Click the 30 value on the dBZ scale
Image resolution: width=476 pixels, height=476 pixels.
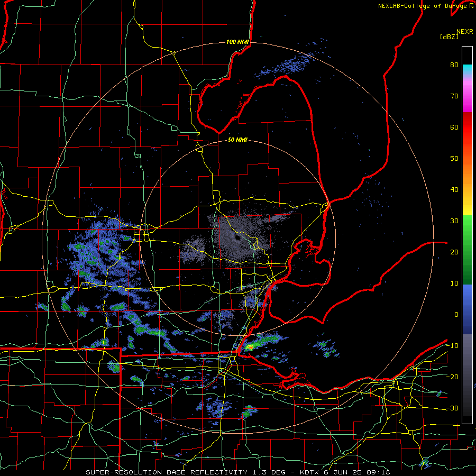click(x=454, y=221)
